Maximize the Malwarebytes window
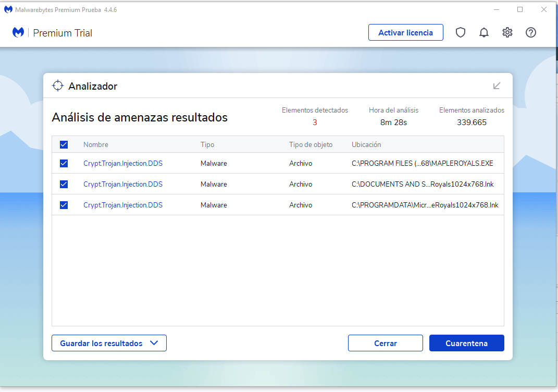This screenshot has height=392, width=558. tap(520, 9)
